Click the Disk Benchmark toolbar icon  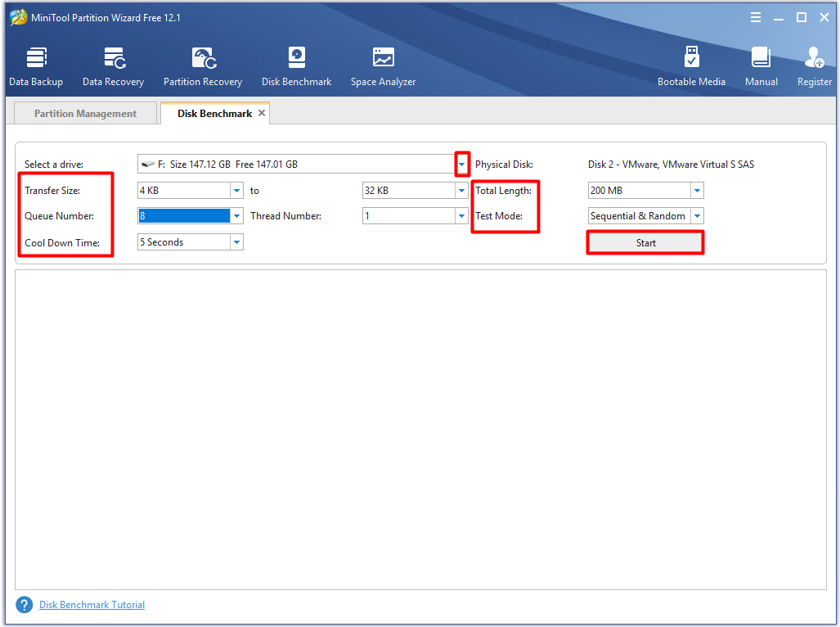[296, 66]
